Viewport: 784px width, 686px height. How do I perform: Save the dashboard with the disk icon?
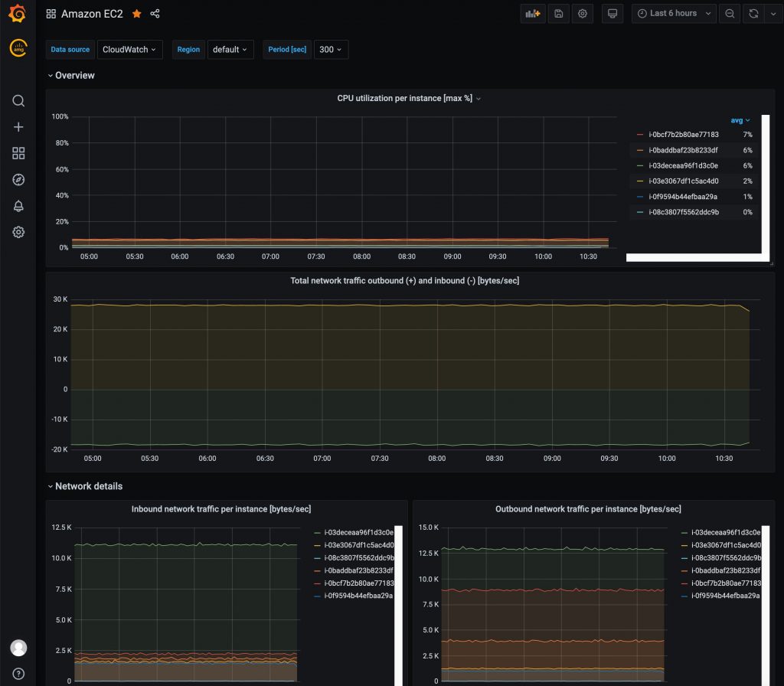(x=558, y=14)
